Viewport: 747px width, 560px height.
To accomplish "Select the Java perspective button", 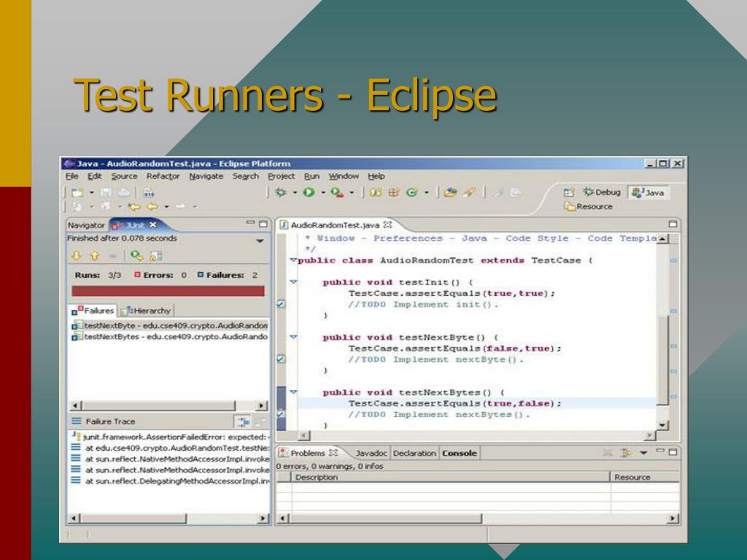I will (649, 192).
